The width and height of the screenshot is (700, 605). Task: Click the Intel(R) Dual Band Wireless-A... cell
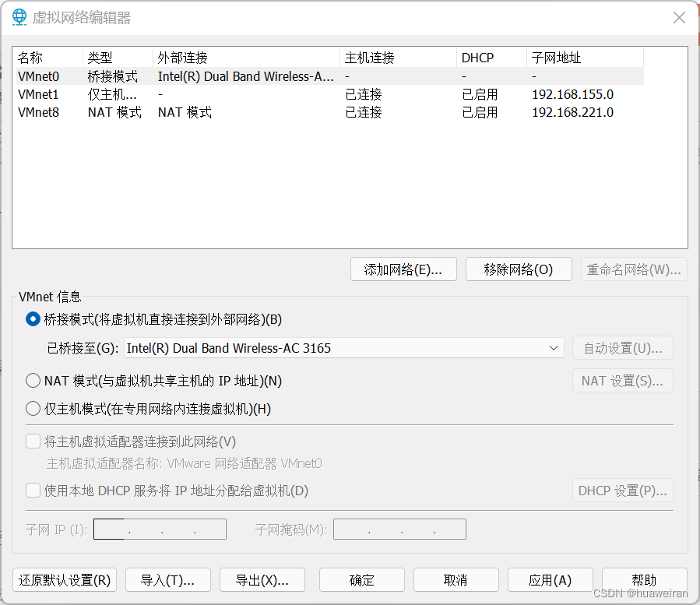pyautogui.click(x=245, y=76)
